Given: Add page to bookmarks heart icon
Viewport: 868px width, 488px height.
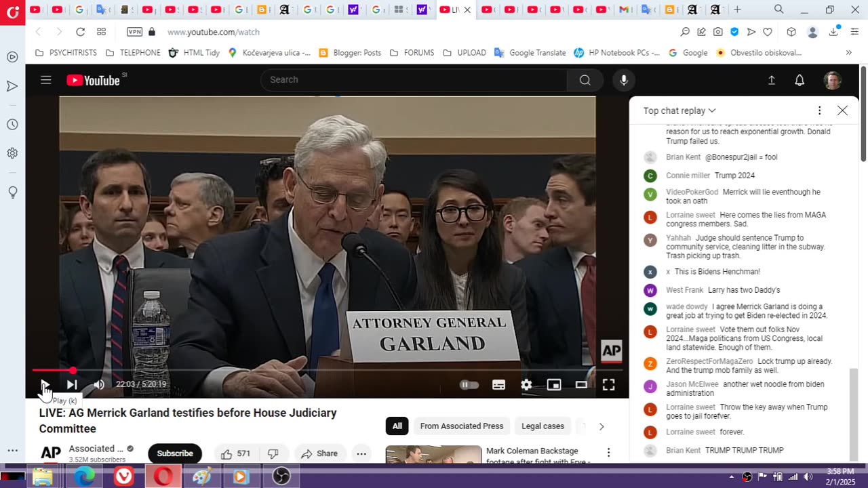Looking at the screenshot, I should [768, 32].
